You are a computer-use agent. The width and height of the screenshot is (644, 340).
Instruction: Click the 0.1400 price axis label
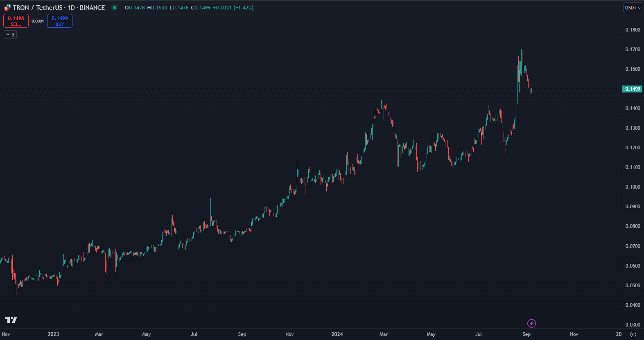[633, 108]
